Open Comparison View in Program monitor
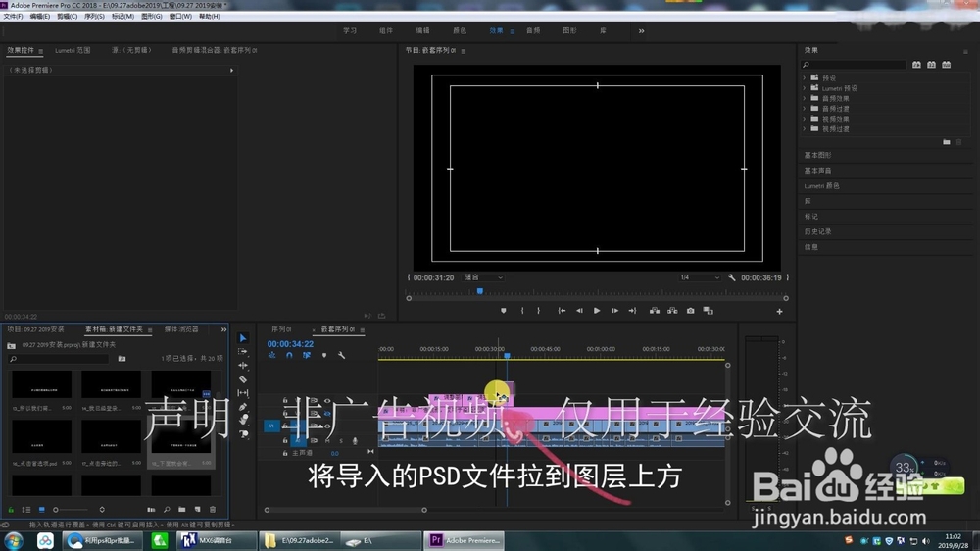The height and width of the screenshot is (551, 980). [x=709, y=311]
